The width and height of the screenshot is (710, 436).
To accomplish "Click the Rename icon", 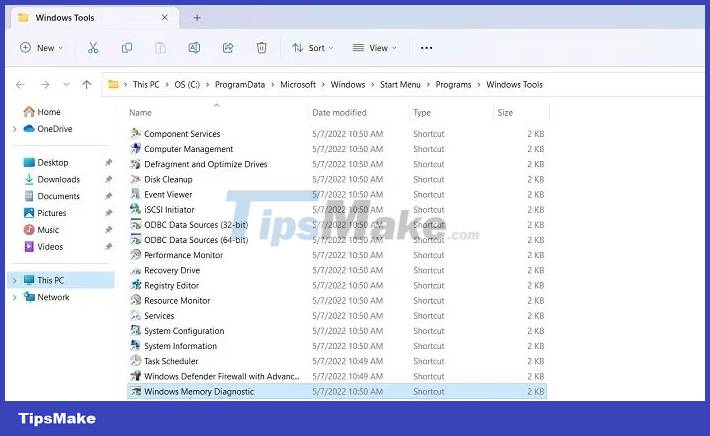I will click(x=194, y=48).
